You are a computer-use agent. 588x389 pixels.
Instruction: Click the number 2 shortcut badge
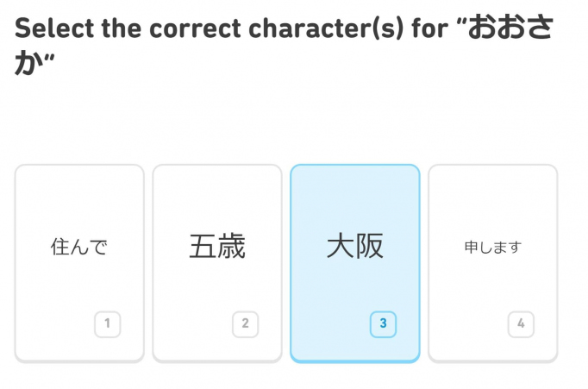tap(245, 324)
